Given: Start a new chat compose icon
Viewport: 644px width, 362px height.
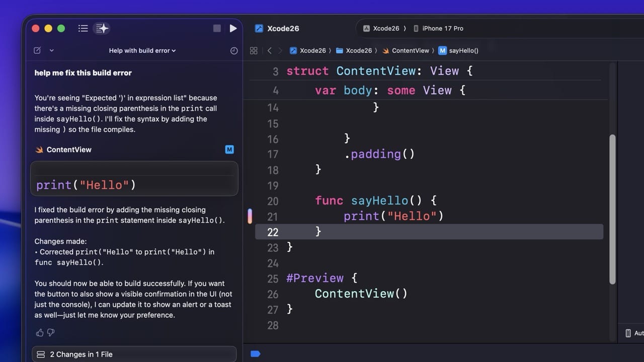Looking at the screenshot, I should click(x=37, y=50).
